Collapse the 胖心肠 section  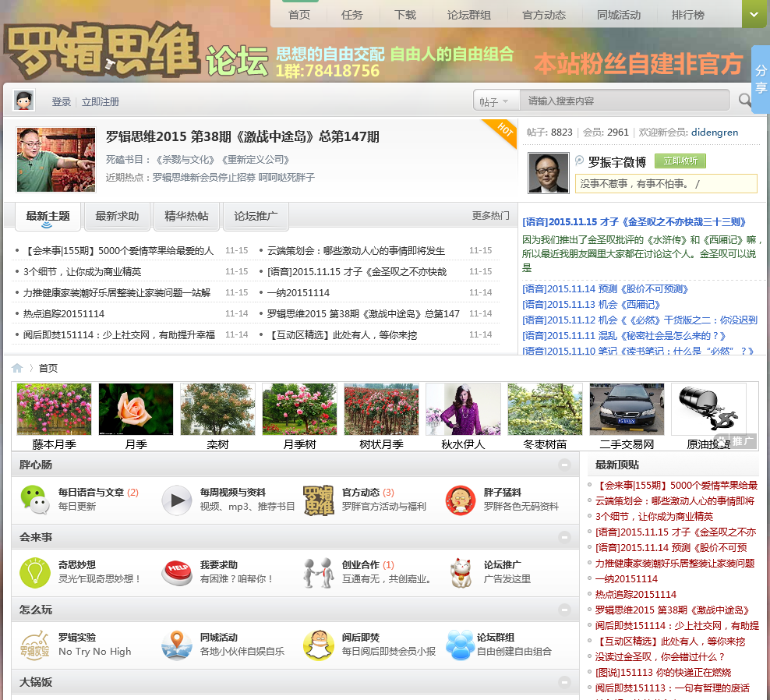tap(564, 465)
